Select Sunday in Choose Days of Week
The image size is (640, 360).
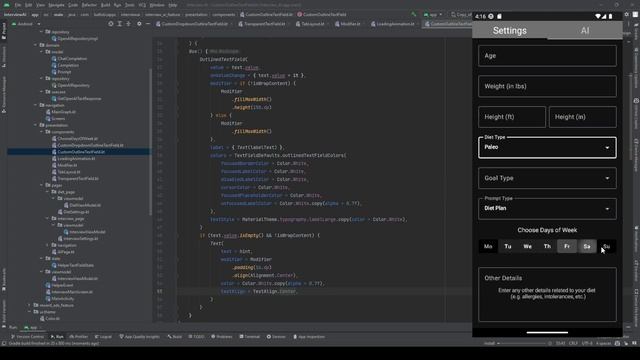pyautogui.click(x=607, y=246)
